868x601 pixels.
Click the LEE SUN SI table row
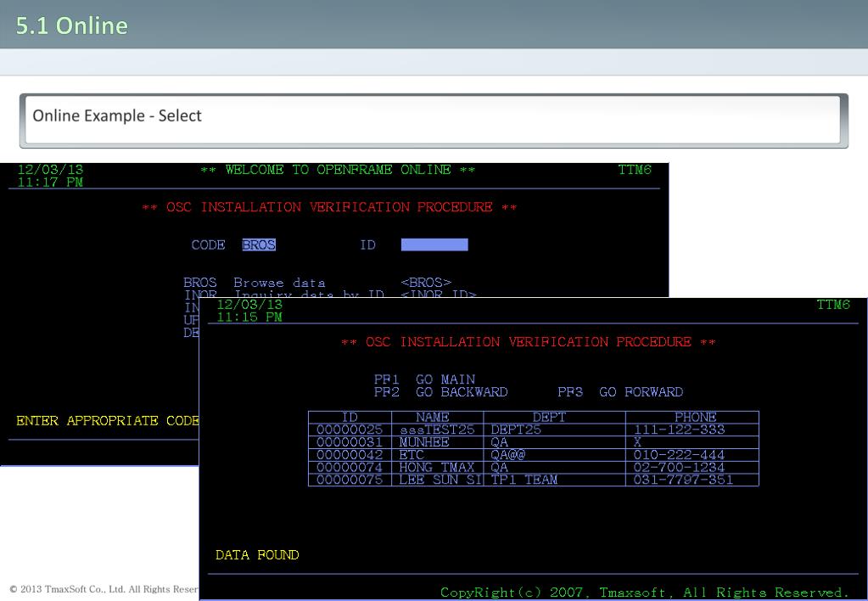533,480
